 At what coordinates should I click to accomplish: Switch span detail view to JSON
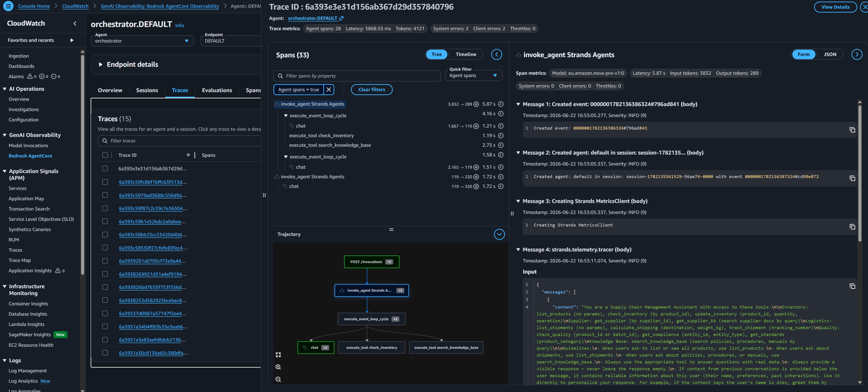(x=830, y=54)
